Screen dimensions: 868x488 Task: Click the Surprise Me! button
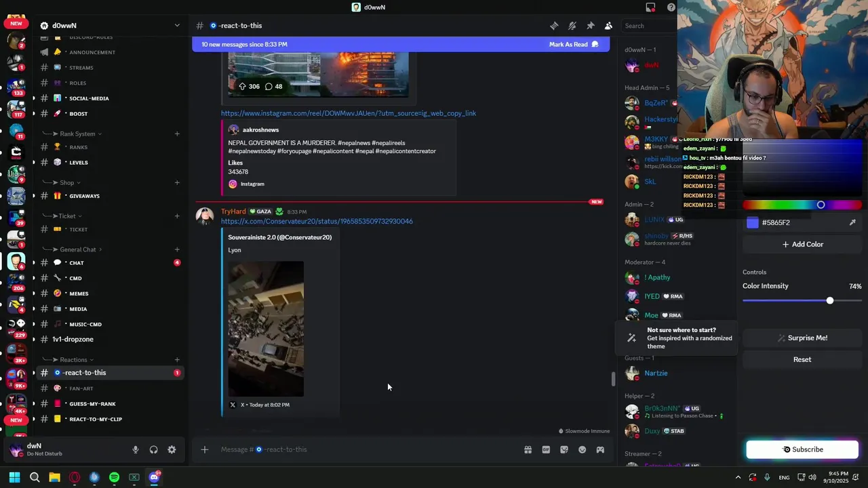tap(802, 338)
